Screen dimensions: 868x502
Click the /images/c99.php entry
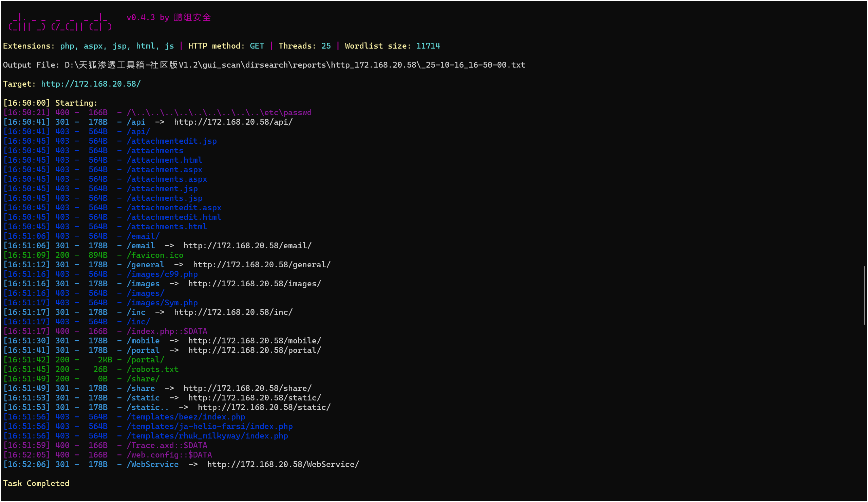click(x=162, y=274)
